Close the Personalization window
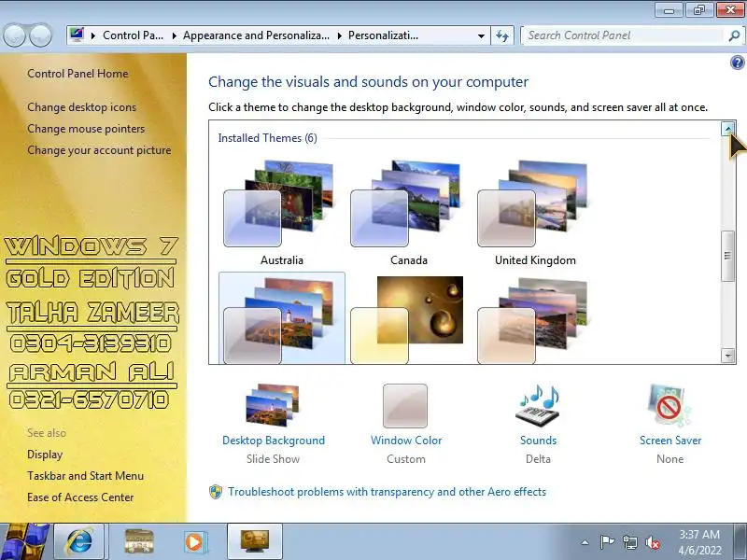The width and height of the screenshot is (747, 560). pyautogui.click(x=731, y=10)
